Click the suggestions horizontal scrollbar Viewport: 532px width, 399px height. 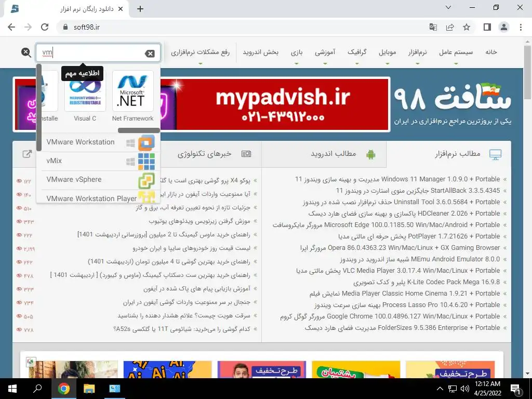pos(139,130)
